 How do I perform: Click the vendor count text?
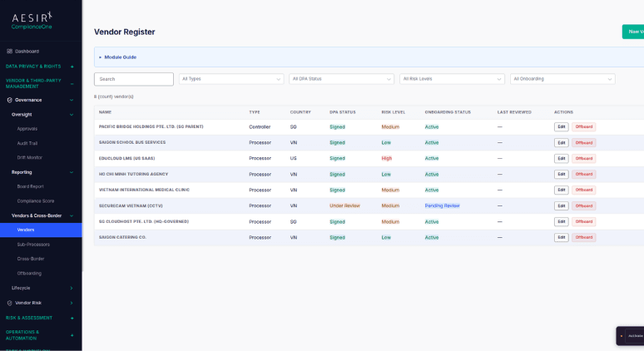[x=114, y=96]
